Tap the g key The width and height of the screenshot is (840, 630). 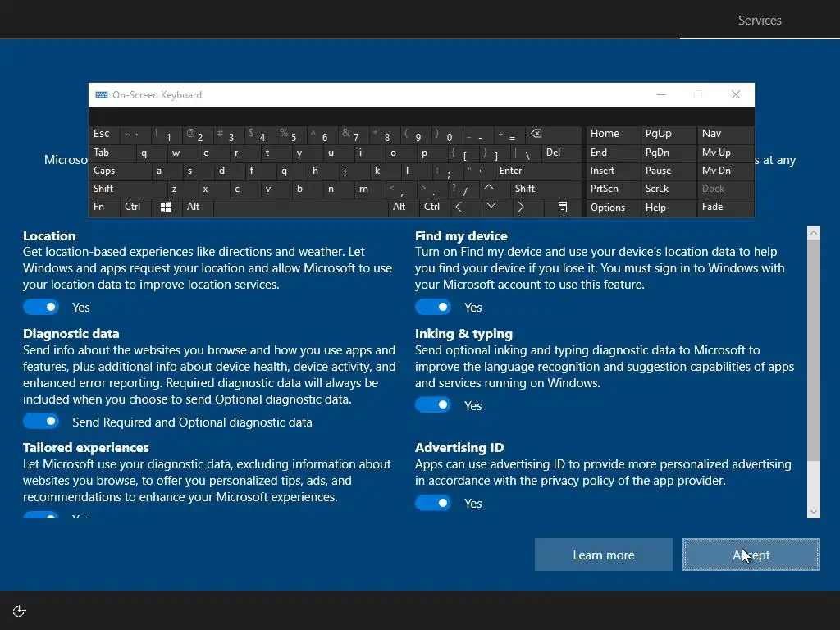(x=291, y=171)
